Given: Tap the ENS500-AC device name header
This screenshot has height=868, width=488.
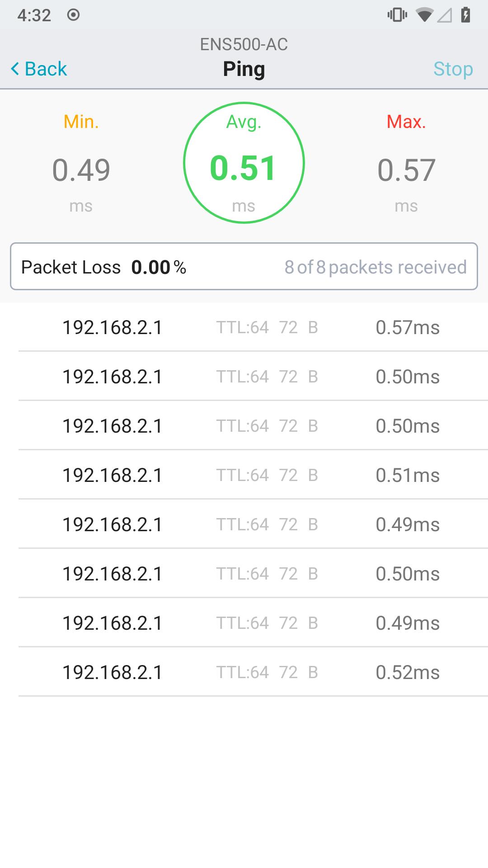Looking at the screenshot, I should [244, 44].
